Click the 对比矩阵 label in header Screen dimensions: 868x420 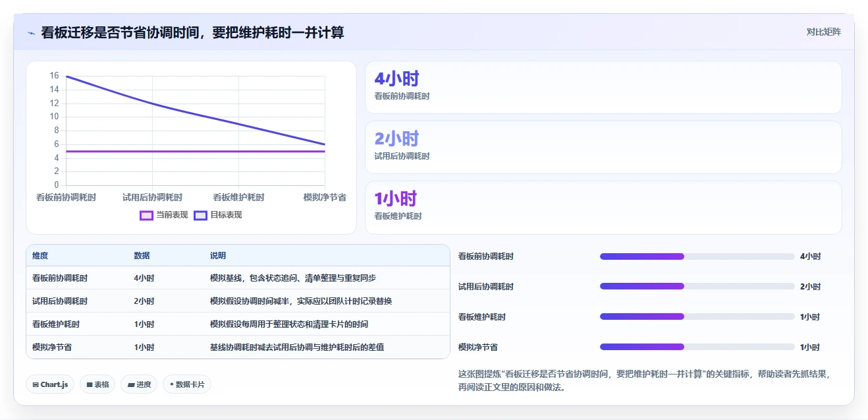[823, 32]
